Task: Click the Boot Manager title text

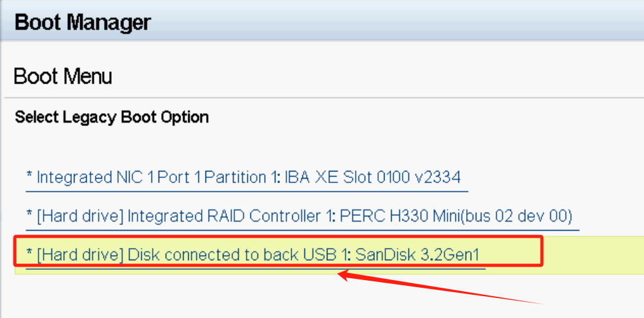Action: 82,22
